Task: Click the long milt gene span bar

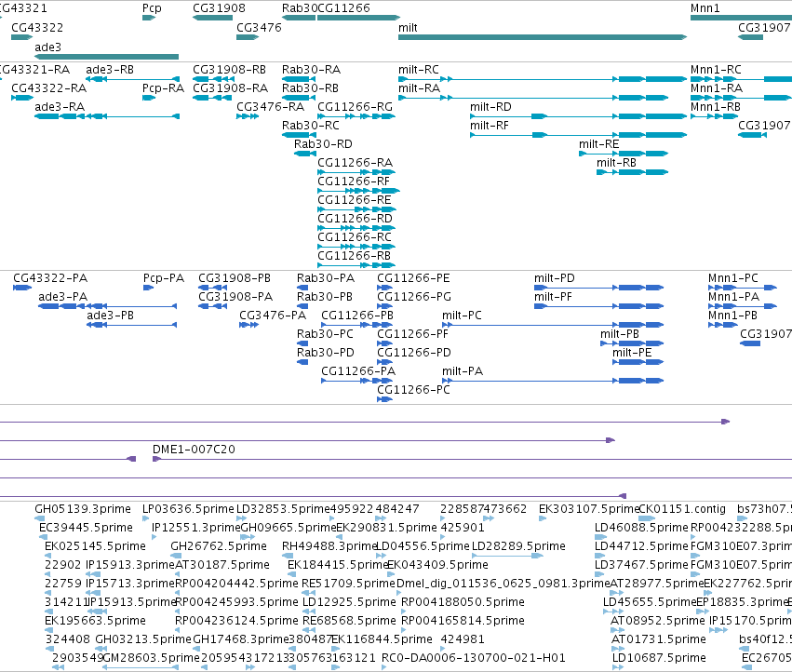Action: 543,37
